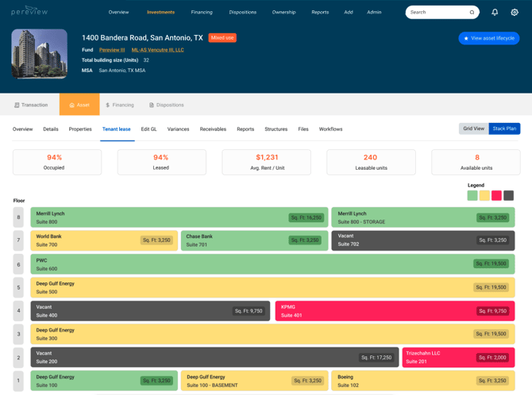
Task: Open the Pereview III fund link
Action: tap(112, 50)
